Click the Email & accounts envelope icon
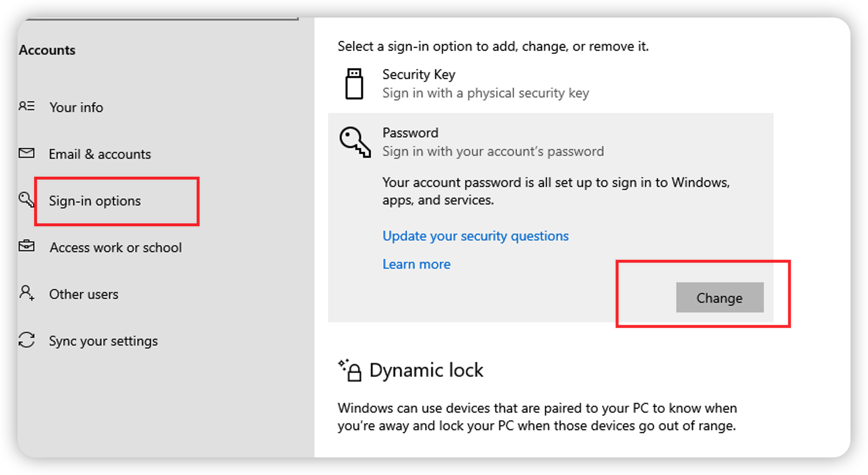 tap(27, 153)
